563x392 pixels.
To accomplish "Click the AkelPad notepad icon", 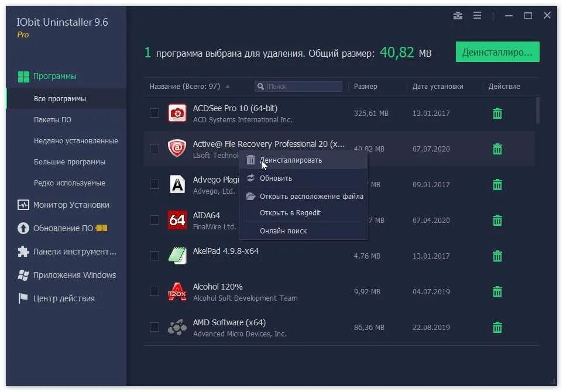I will [177, 256].
